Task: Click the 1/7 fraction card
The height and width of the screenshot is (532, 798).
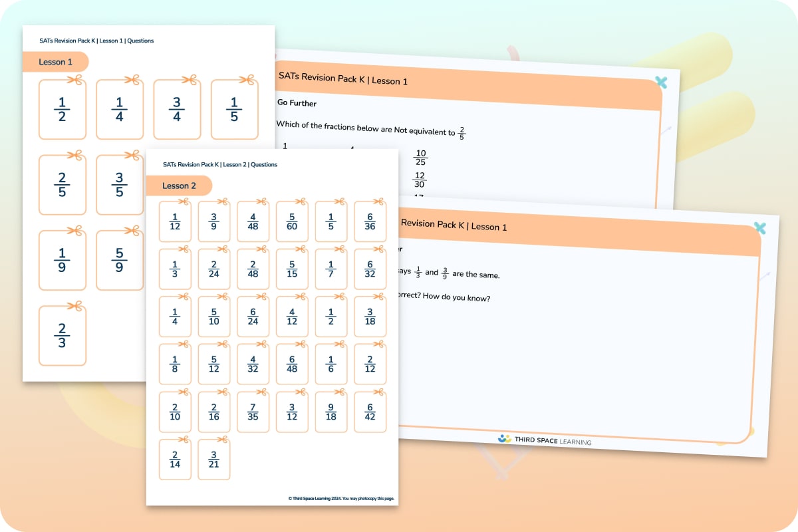Action: pyautogui.click(x=331, y=269)
